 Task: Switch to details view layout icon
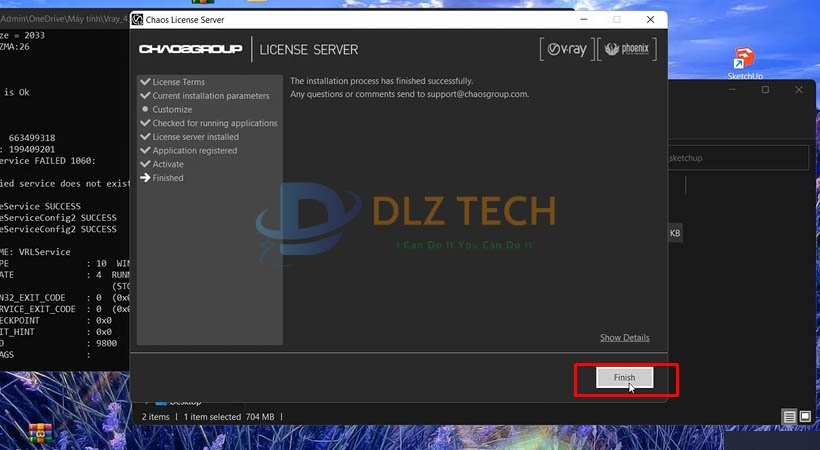tap(789, 416)
